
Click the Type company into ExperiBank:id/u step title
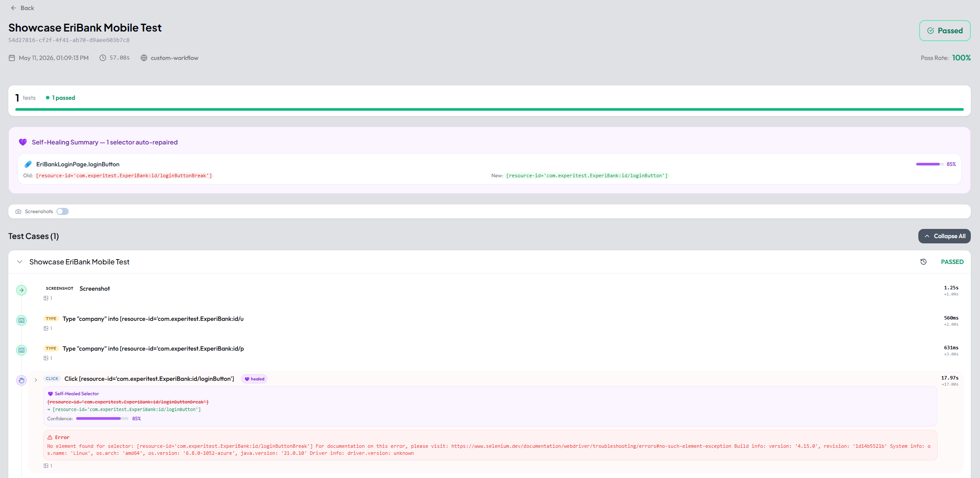pyautogui.click(x=153, y=319)
